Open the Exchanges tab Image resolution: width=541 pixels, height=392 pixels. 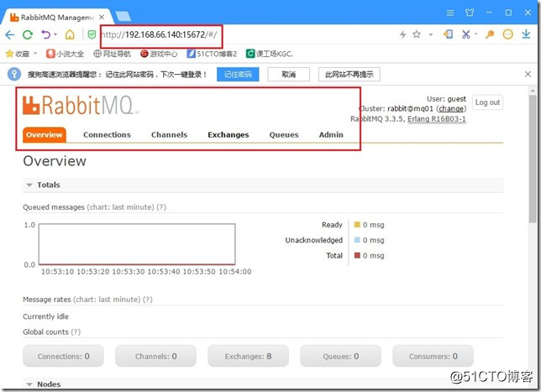pos(228,135)
